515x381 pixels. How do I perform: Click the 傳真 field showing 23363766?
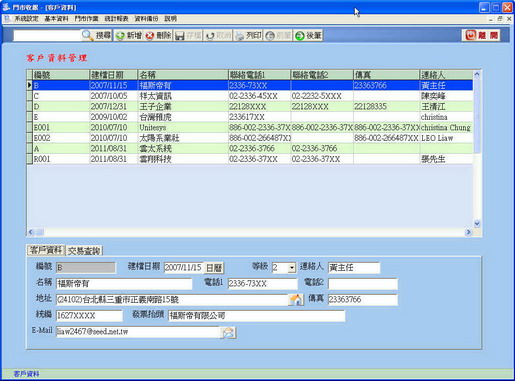pos(363,300)
